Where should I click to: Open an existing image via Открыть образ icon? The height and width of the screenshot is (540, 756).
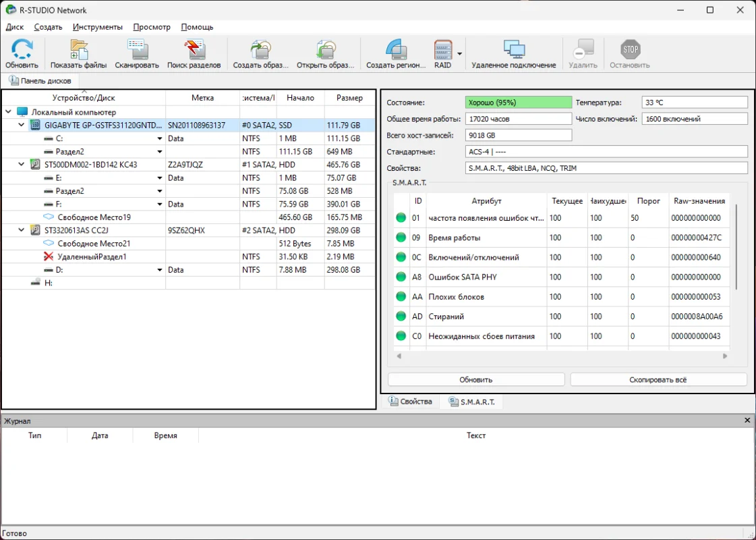point(325,49)
